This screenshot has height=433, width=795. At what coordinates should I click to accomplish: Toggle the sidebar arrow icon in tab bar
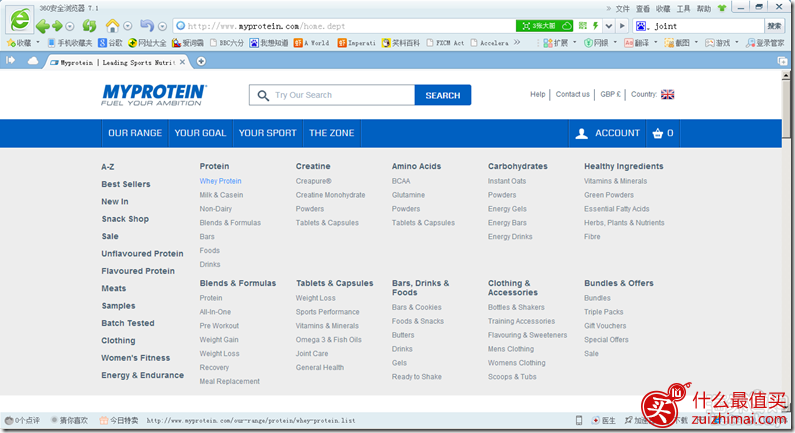point(10,60)
